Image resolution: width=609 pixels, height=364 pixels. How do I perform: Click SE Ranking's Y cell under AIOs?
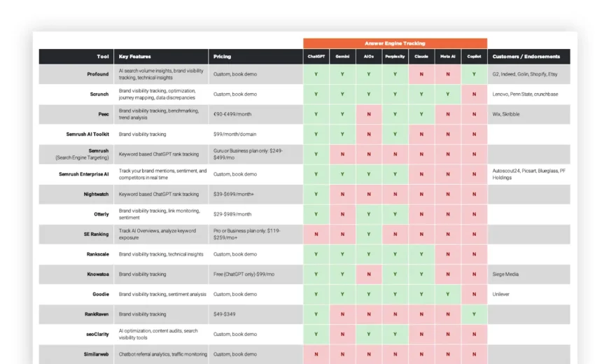pyautogui.click(x=369, y=234)
